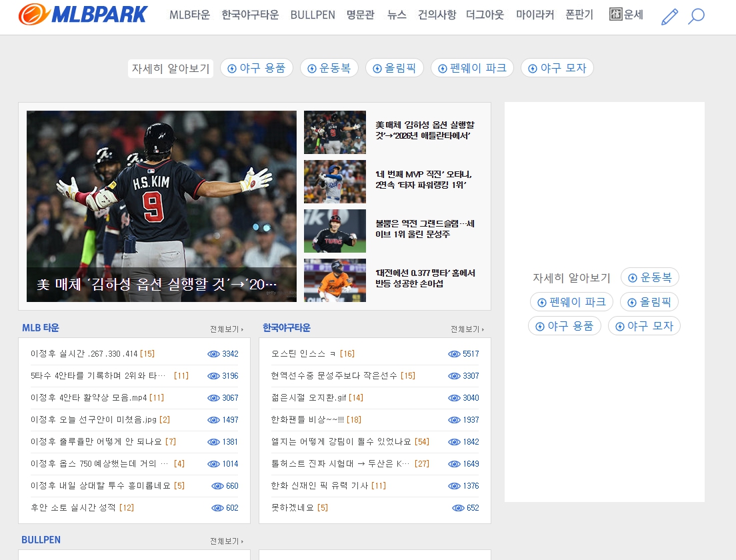736x560 pixels.
Task: Click eye icon beside 3342 views
Action: tap(213, 354)
